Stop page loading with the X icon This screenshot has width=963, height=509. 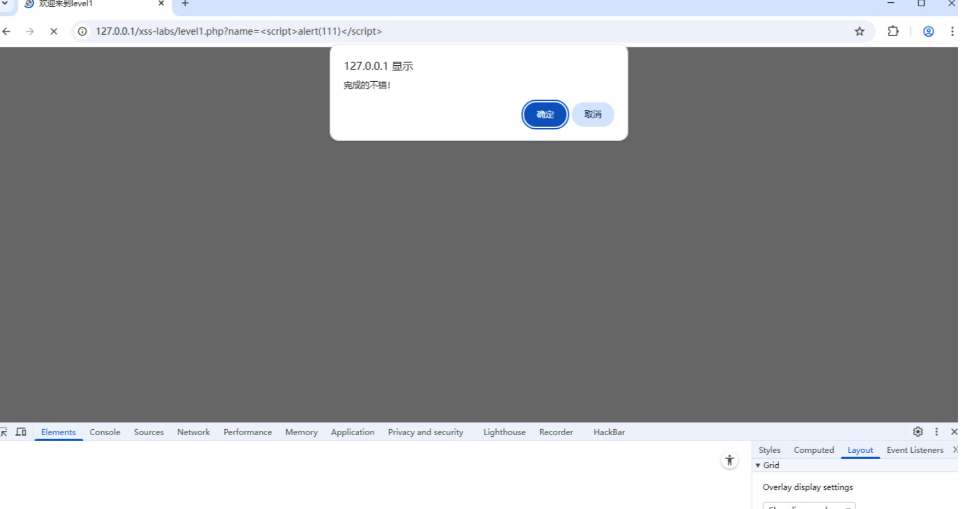click(x=53, y=31)
